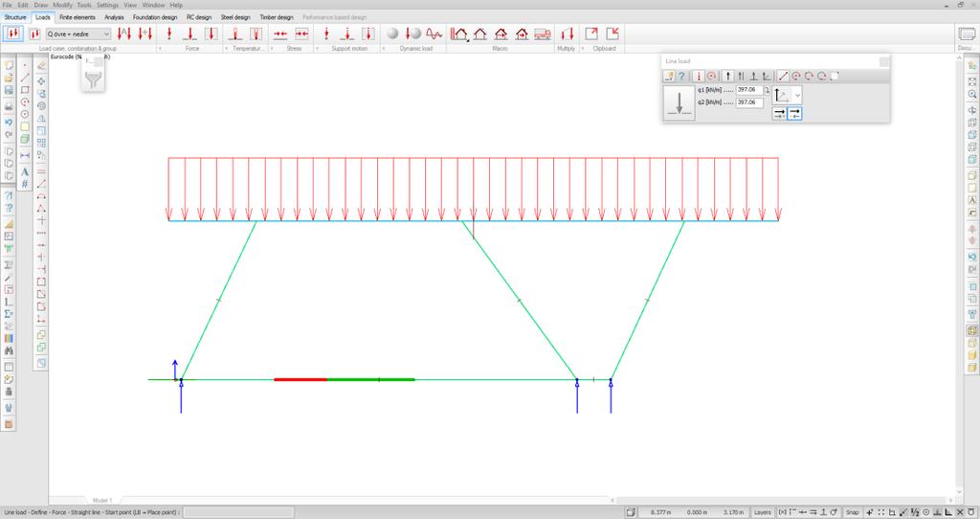Click the mass sphere icon in Dynamic load
980x519 pixels.
coord(392,34)
